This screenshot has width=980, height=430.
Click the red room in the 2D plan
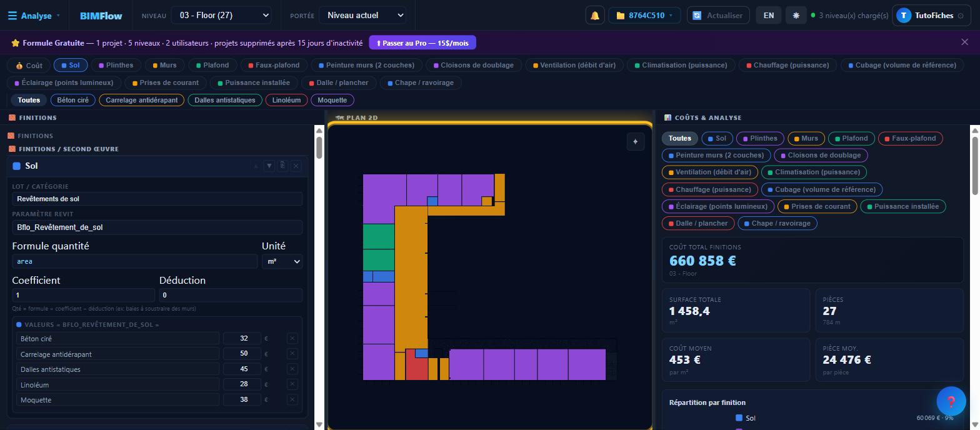[x=416, y=369]
